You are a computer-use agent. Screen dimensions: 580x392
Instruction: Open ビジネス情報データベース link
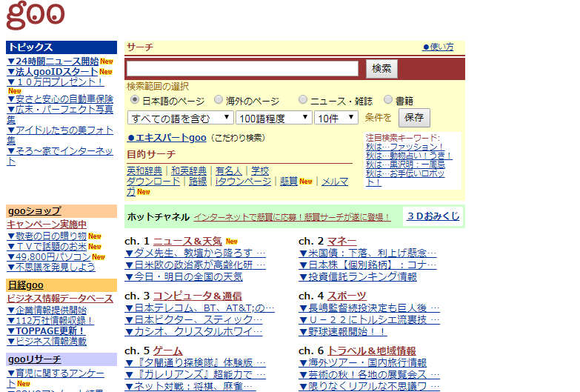[x=60, y=299]
